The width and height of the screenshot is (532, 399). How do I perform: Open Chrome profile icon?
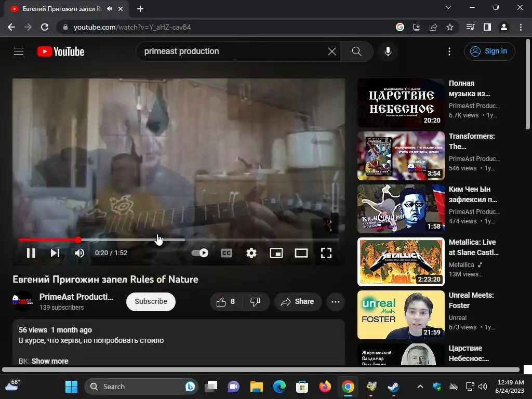pos(504,27)
